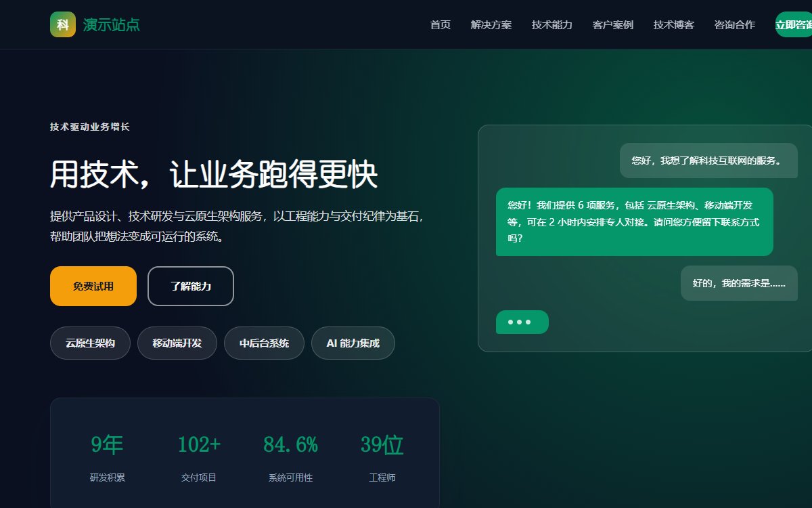812x508 pixels.
Task: Click the paragraph starting 提供产品设计
Action: (238, 227)
